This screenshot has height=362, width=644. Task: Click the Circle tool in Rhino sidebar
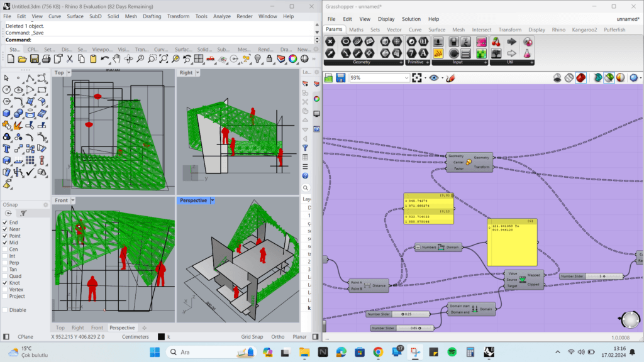tap(6, 89)
